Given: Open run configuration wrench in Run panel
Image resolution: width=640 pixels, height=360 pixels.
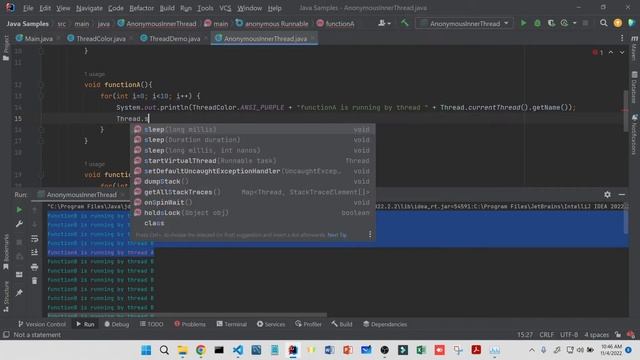Looking at the screenshot, I should pyautogui.click(x=19, y=224).
